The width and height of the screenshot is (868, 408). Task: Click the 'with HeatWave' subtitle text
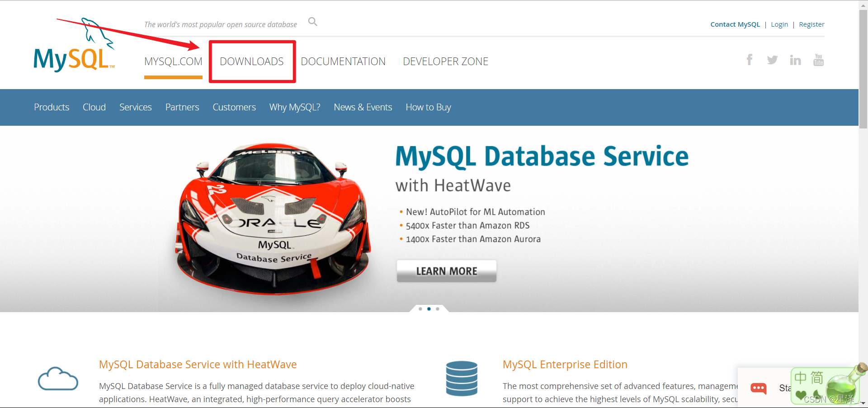tap(453, 185)
